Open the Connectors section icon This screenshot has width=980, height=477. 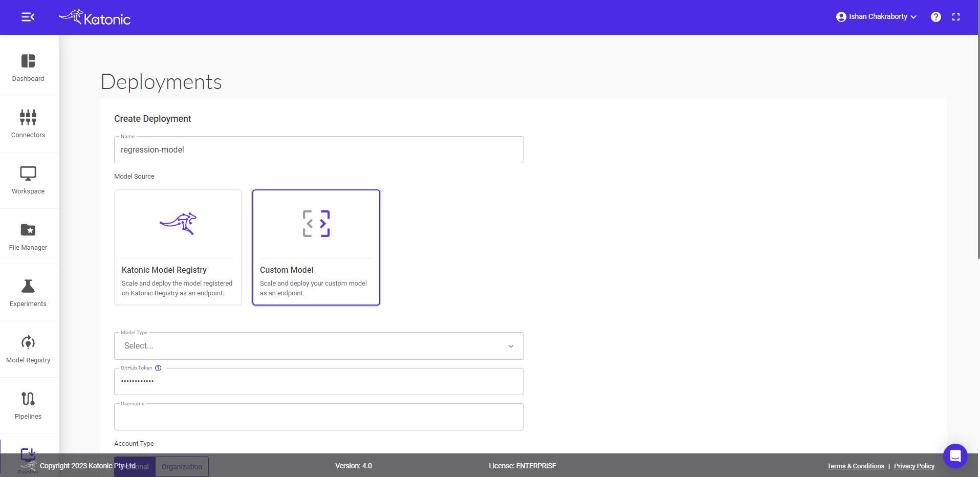click(x=28, y=117)
